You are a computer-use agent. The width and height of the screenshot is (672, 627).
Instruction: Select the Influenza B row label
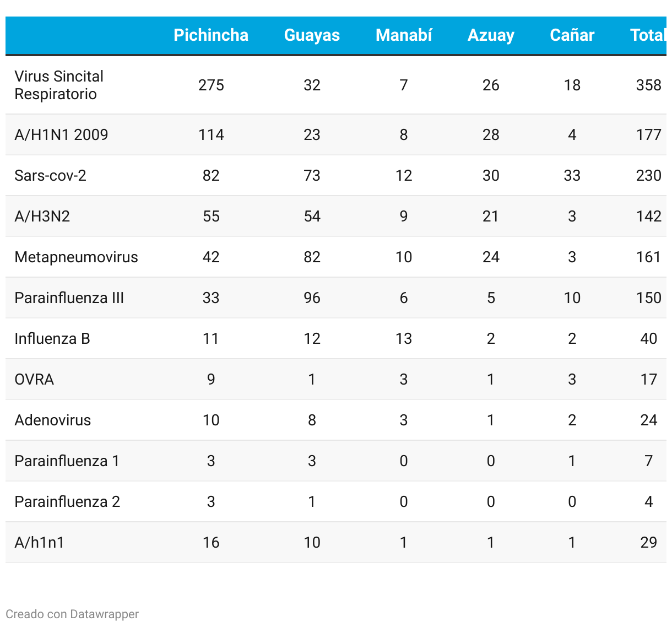[52, 338]
